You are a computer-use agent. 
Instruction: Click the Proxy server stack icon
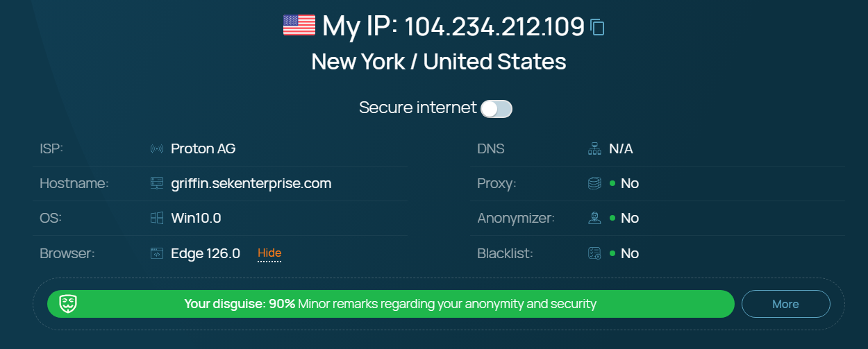(594, 183)
